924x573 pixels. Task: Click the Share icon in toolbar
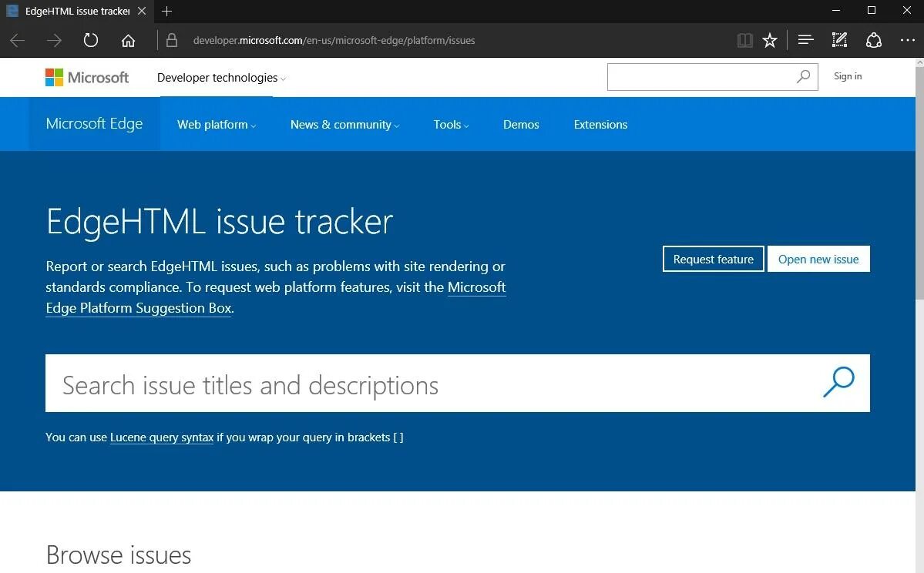click(873, 40)
